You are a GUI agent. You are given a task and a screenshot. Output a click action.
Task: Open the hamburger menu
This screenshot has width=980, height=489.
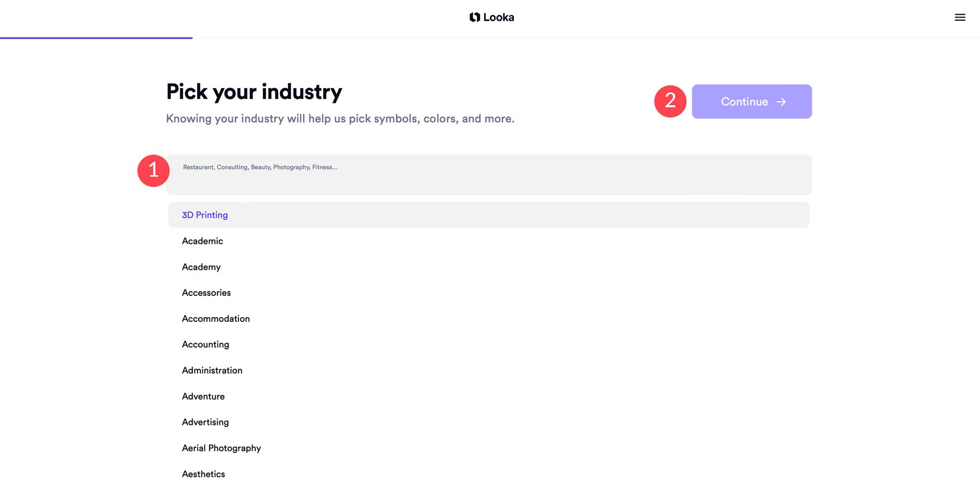(x=959, y=17)
